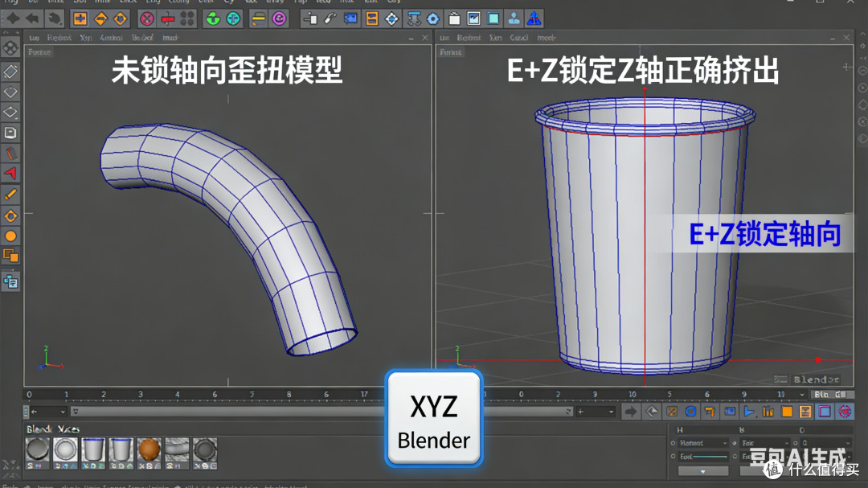868x488 pixels.
Task: Click frame 8 on the left timeline ruler
Action: click(x=289, y=395)
